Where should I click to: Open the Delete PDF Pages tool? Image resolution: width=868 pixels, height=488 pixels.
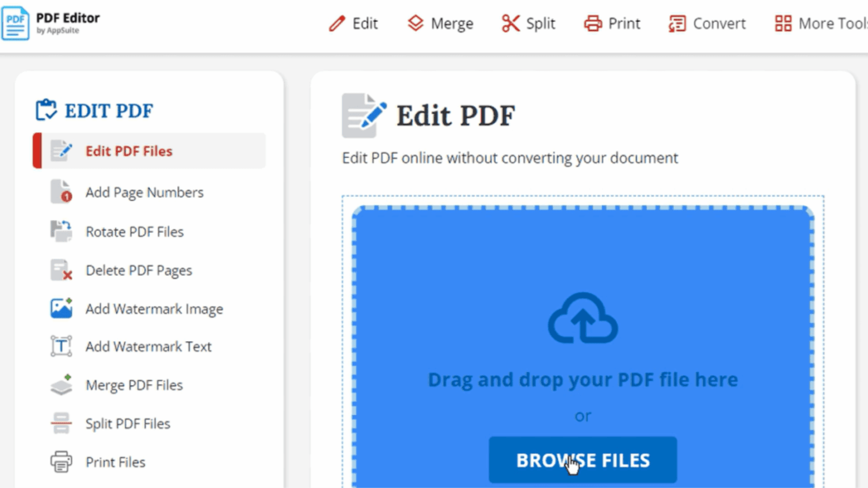pos(138,270)
